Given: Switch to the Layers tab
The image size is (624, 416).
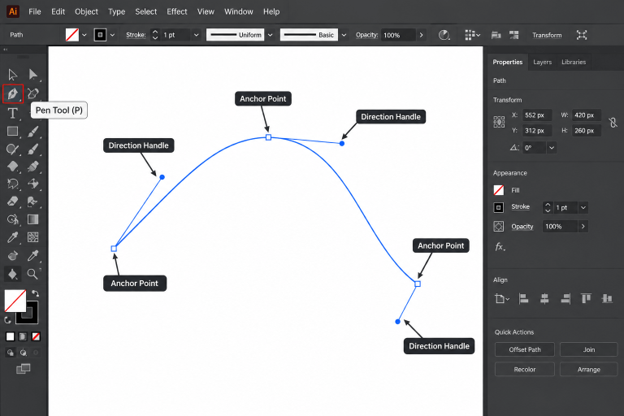Looking at the screenshot, I should [x=542, y=62].
